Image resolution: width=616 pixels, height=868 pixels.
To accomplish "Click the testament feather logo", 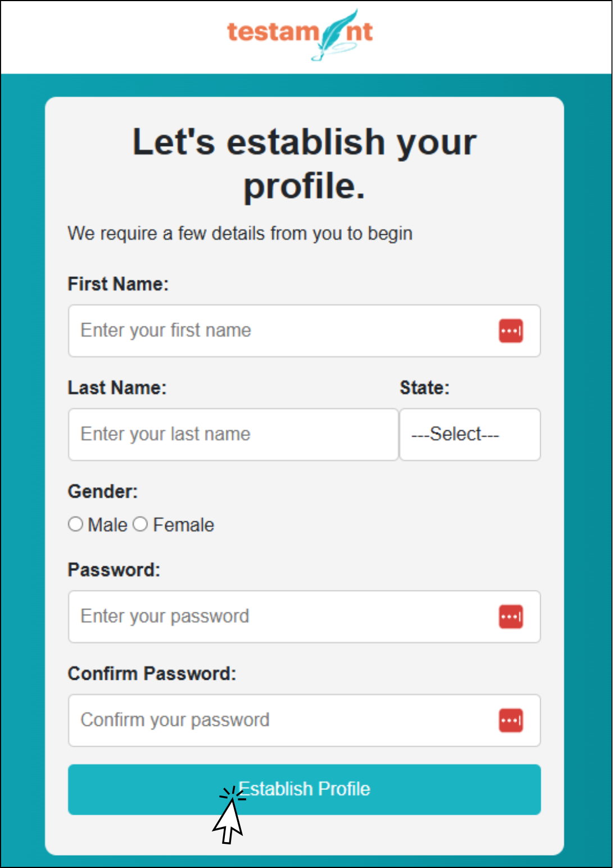I will (301, 33).
